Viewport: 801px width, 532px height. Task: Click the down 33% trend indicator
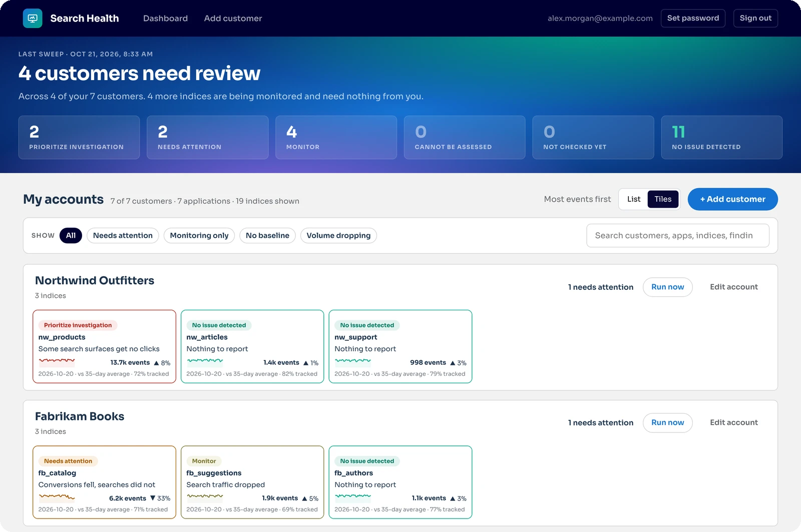pos(160,498)
